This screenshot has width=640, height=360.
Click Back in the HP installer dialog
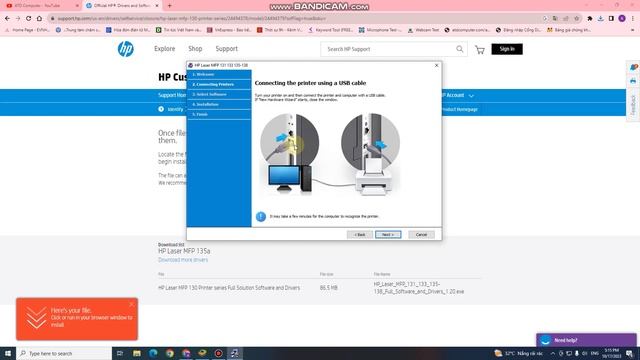pyautogui.click(x=360, y=235)
